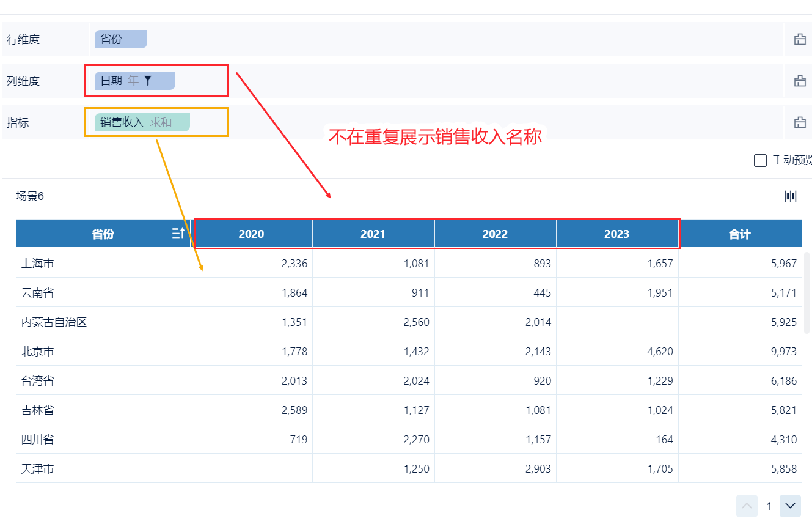Viewport: 812px width, 521px height.
Task: Select the 内蒙古自治区 row label
Action: [54, 322]
